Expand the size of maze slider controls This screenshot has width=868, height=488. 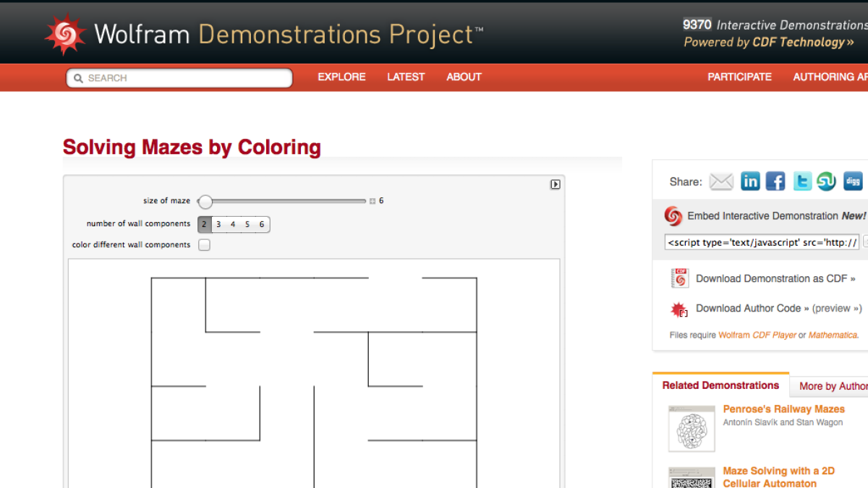point(372,200)
